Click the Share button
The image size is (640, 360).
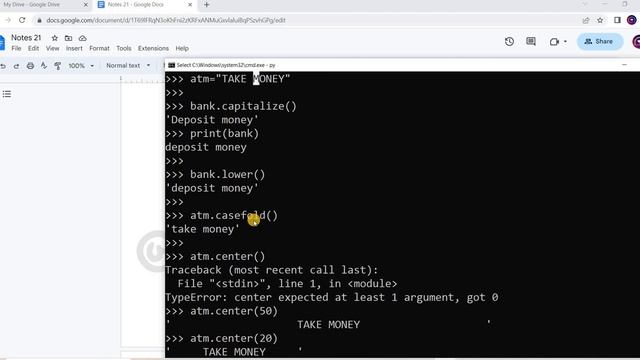point(600,41)
